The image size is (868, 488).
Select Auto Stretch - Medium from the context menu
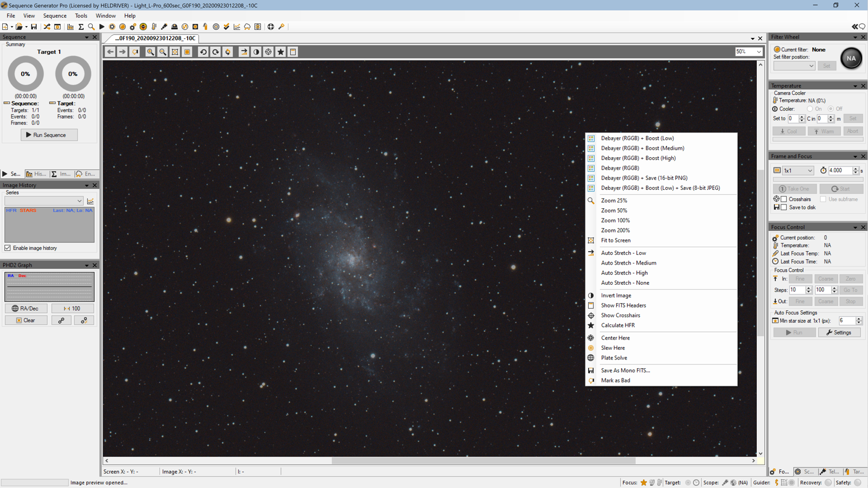click(x=629, y=262)
